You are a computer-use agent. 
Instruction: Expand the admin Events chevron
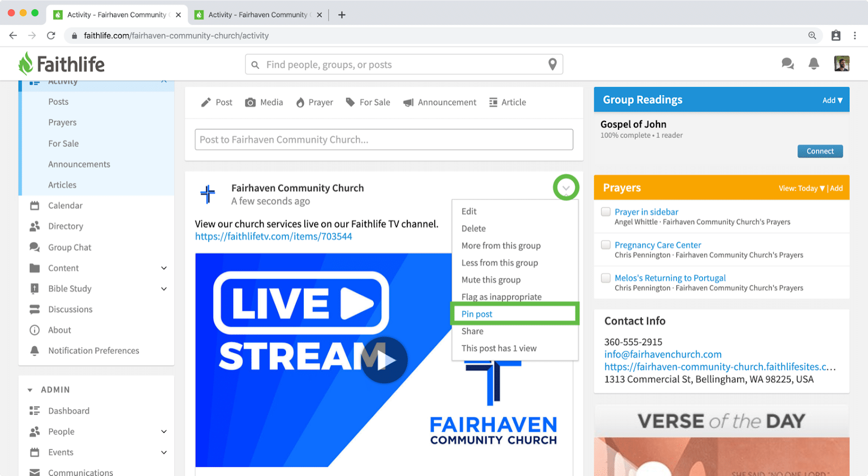(164, 452)
